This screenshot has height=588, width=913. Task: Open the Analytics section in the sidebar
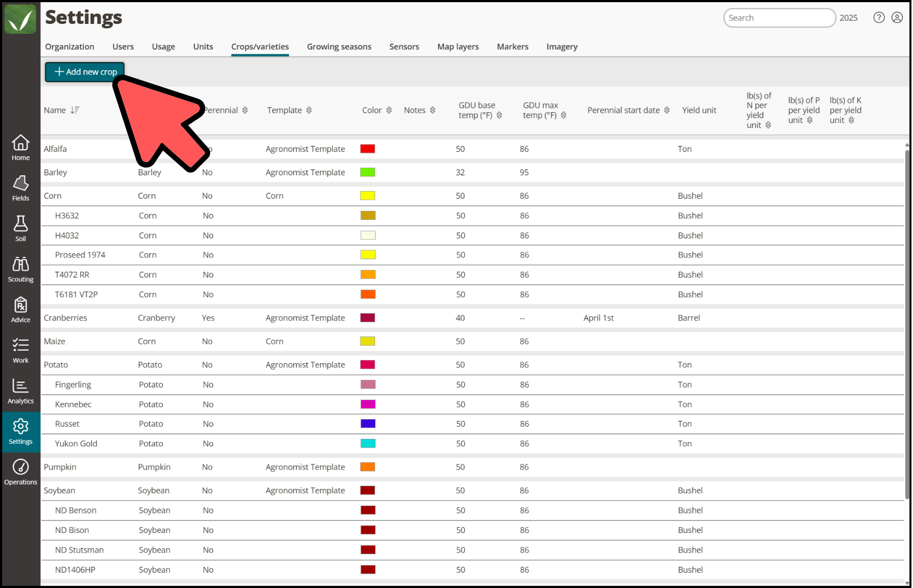click(21, 391)
